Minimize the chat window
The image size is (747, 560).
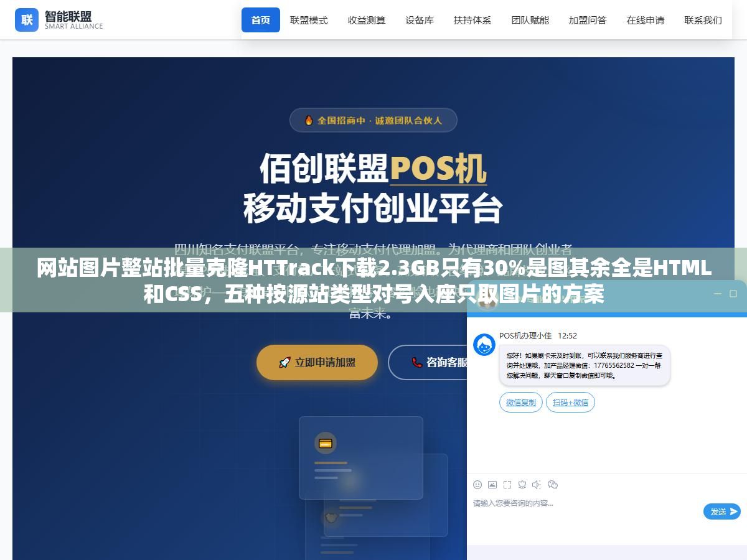click(x=718, y=294)
